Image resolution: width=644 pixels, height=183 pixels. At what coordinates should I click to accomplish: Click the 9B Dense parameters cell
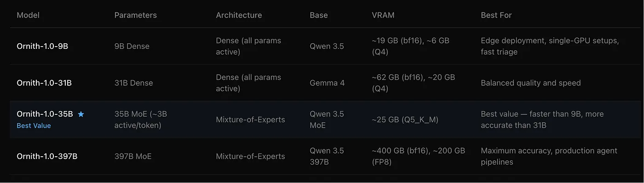tap(132, 46)
